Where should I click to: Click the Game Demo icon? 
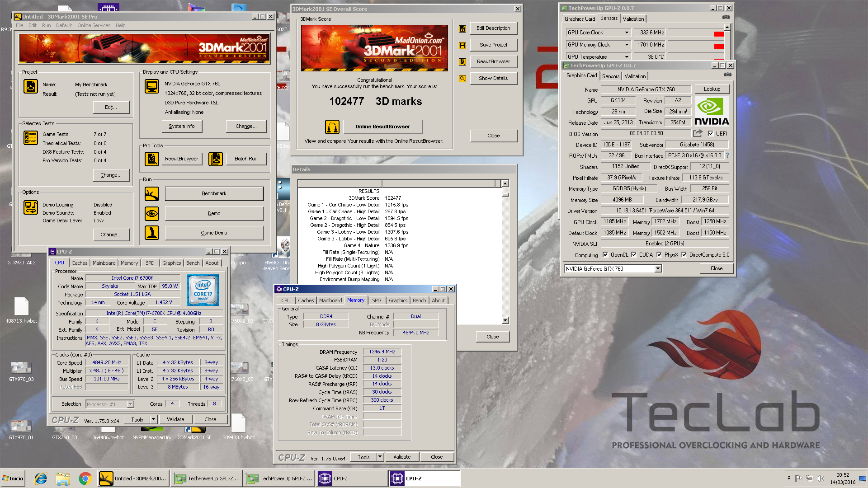[152, 233]
